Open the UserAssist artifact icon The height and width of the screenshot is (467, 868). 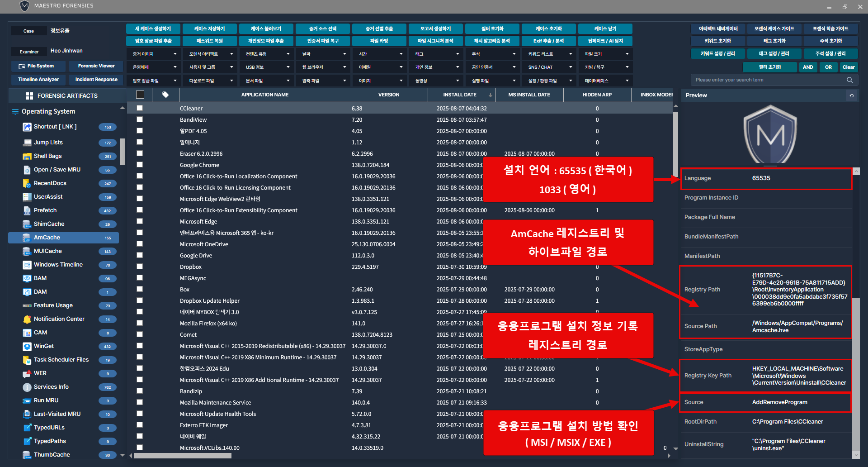pos(27,197)
